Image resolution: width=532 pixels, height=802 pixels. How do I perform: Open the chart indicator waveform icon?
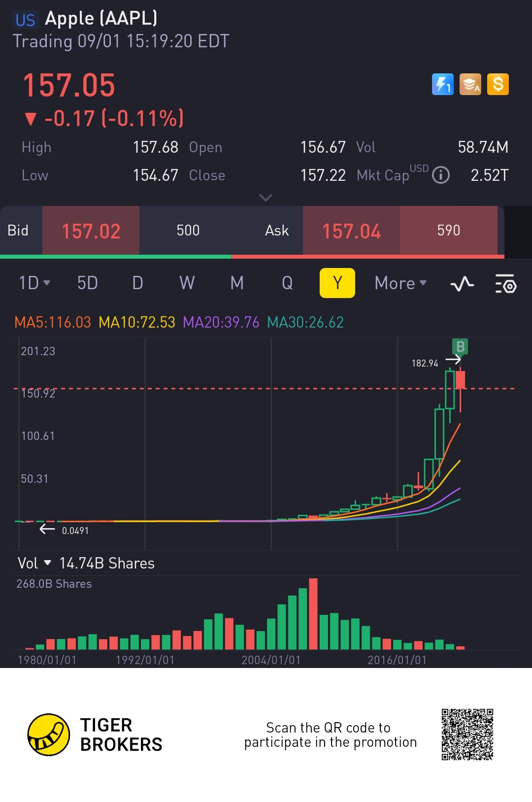(462, 284)
